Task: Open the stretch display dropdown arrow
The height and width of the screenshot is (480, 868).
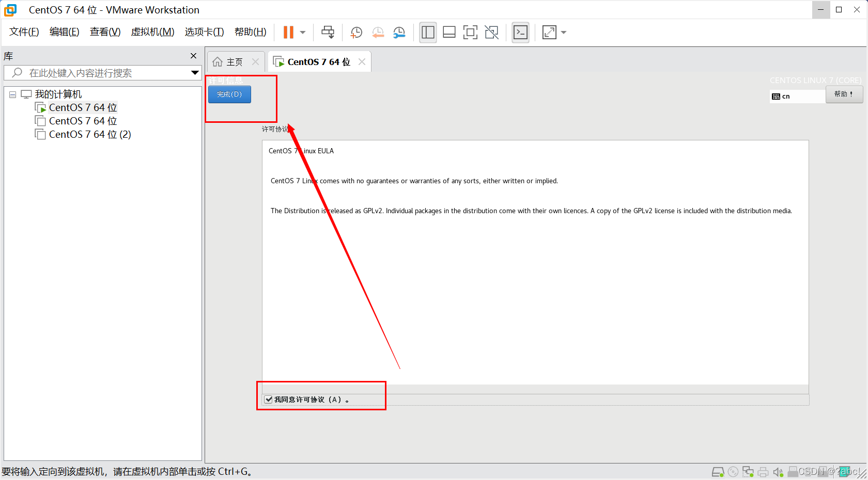Action: (564, 33)
